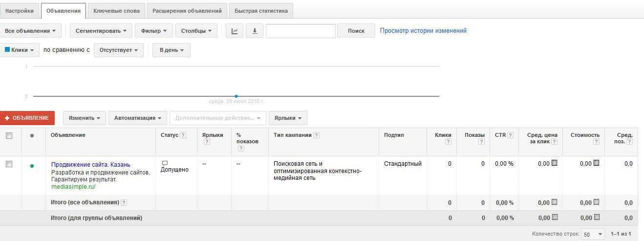Check the box for Продвижение сайта ad row
Image resolution: width=644 pixels, height=241 pixels.
tap(9, 164)
